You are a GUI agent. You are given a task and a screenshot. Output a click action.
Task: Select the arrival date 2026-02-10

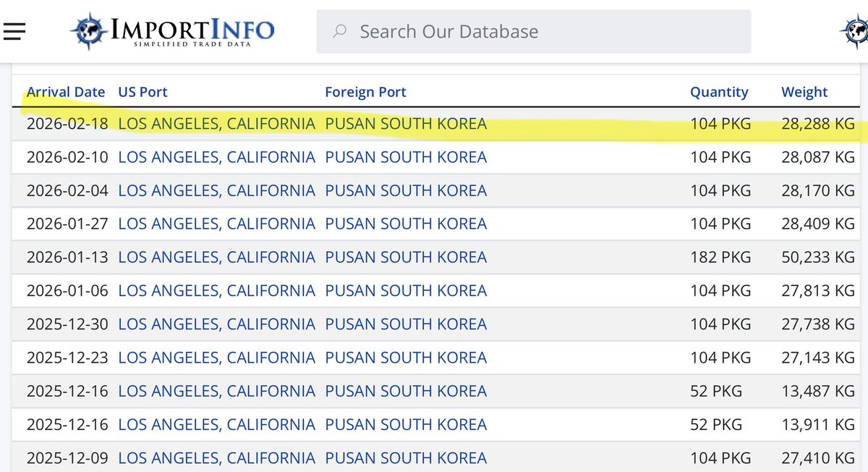pyautogui.click(x=67, y=157)
